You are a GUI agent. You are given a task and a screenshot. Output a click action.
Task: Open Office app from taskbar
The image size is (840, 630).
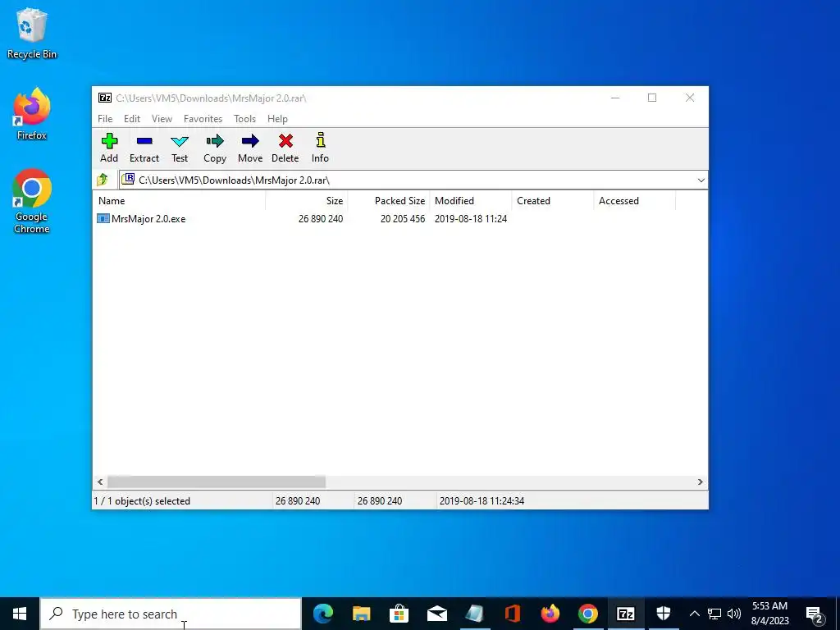(513, 614)
